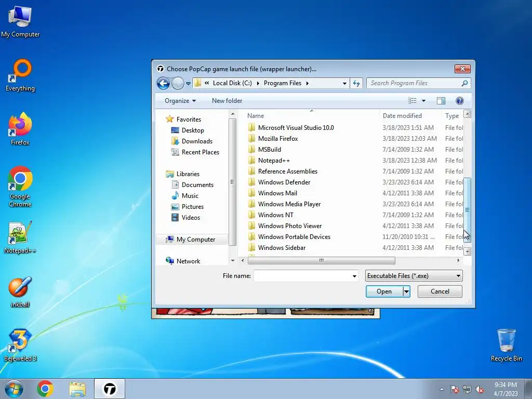This screenshot has width=532, height=399.
Task: Select Network in the navigation pane
Action: click(188, 261)
